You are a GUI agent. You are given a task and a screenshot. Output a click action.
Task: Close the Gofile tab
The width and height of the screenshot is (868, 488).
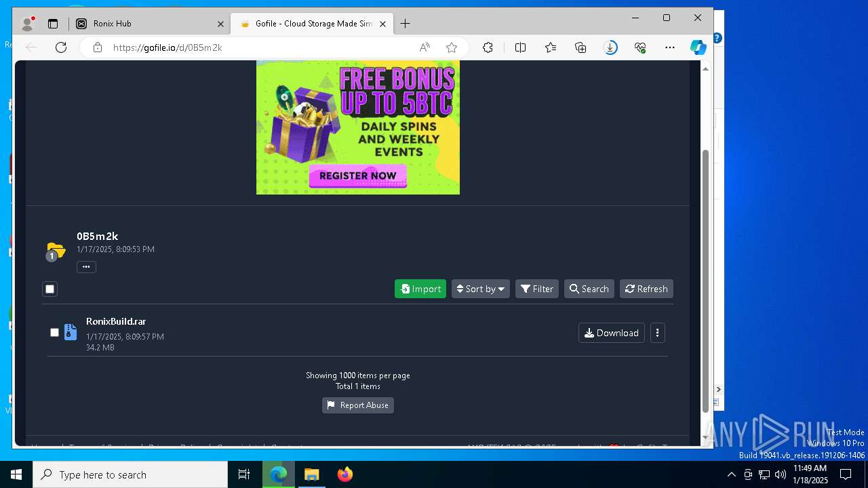click(x=382, y=24)
